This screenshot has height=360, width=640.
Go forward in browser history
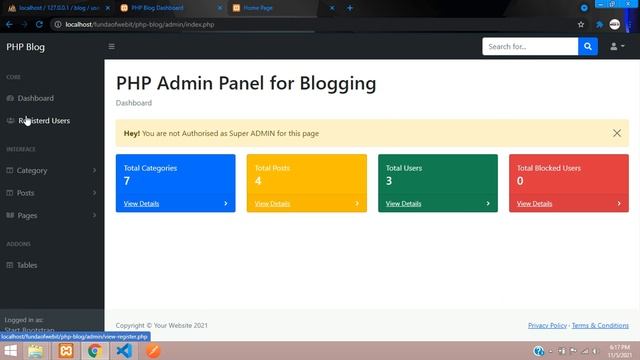[24, 24]
